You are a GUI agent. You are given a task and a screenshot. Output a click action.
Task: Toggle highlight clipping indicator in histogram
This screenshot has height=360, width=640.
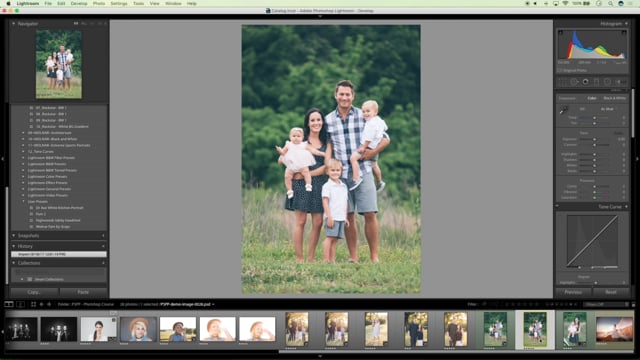[x=624, y=33]
